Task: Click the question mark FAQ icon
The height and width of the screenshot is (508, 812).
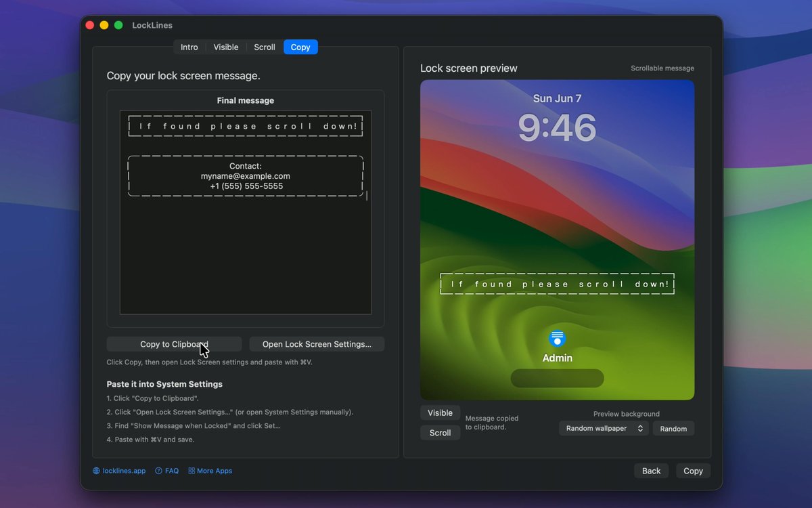Action: click(x=158, y=471)
